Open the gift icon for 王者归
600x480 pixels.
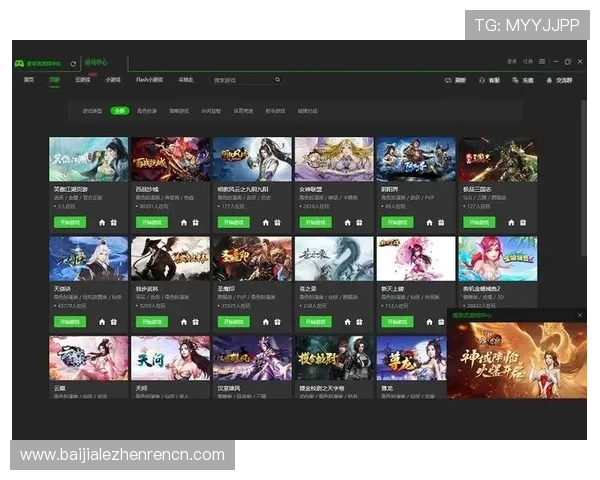[x=276, y=322]
